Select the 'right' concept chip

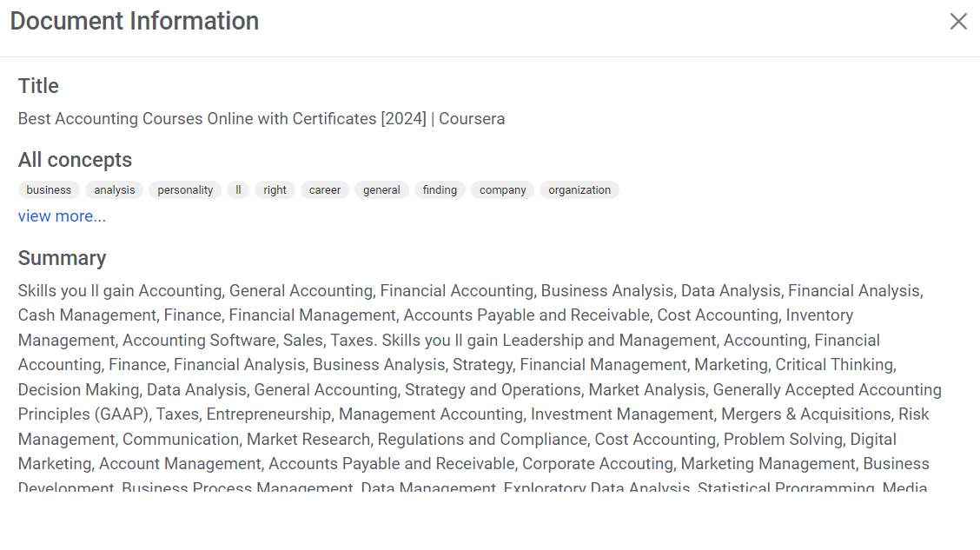tap(275, 190)
